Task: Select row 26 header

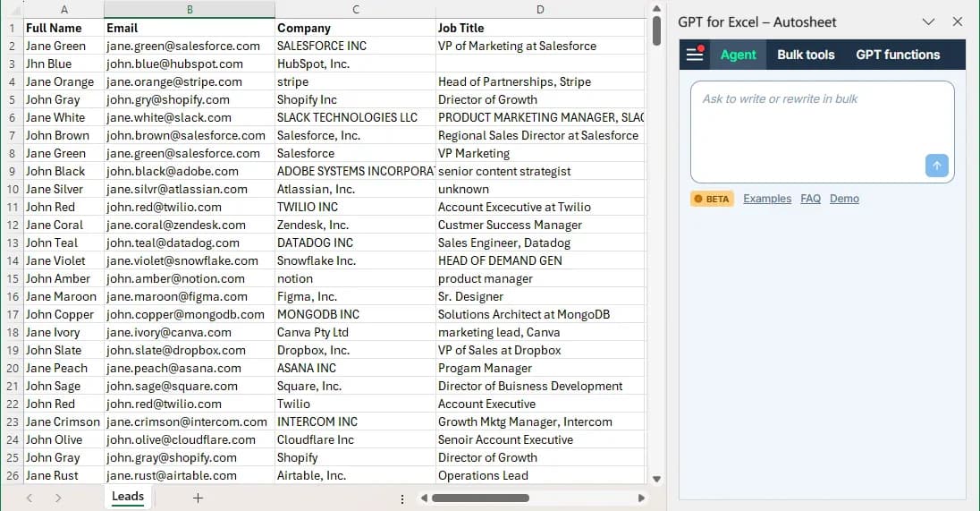Action: 12,475
